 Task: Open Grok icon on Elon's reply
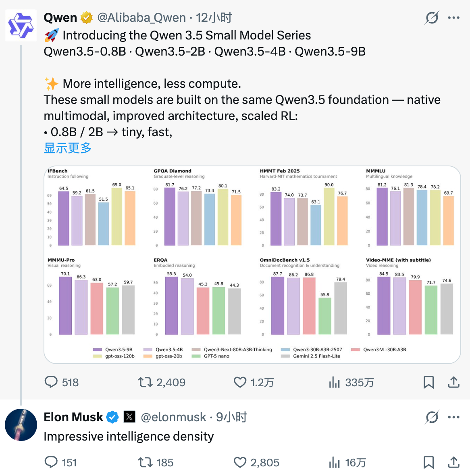tap(432, 417)
